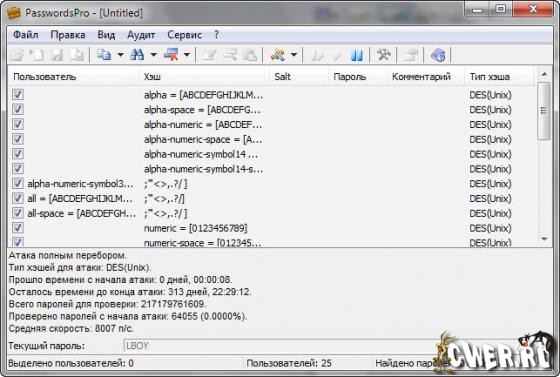
Task: Uncheck the box on the alpha-space row
Action: (x=18, y=109)
